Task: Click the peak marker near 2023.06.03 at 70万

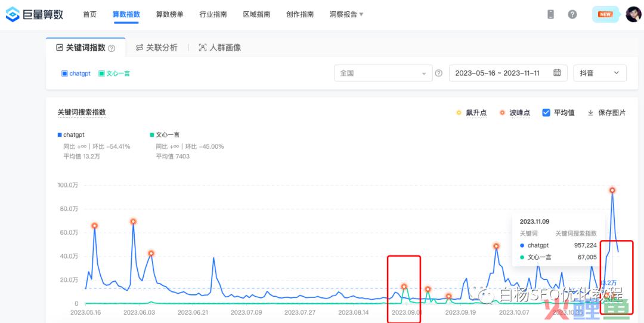Action: (133, 222)
